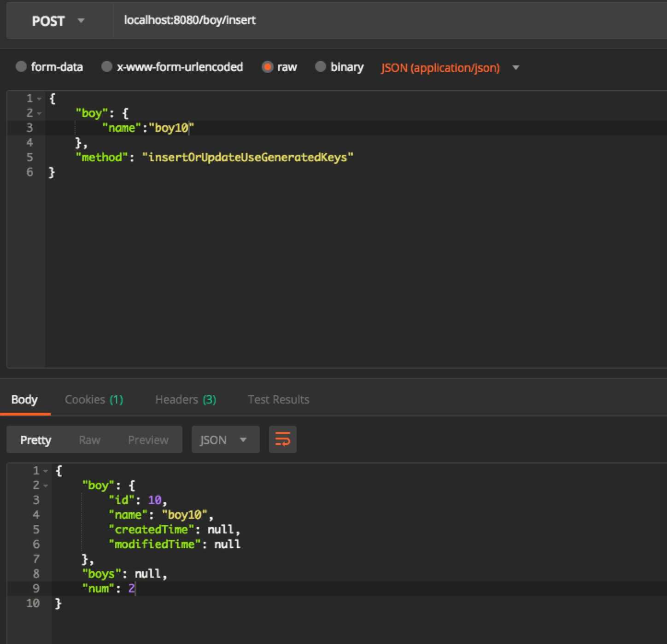
Task: Switch to the Test Results tab
Action: tap(278, 399)
